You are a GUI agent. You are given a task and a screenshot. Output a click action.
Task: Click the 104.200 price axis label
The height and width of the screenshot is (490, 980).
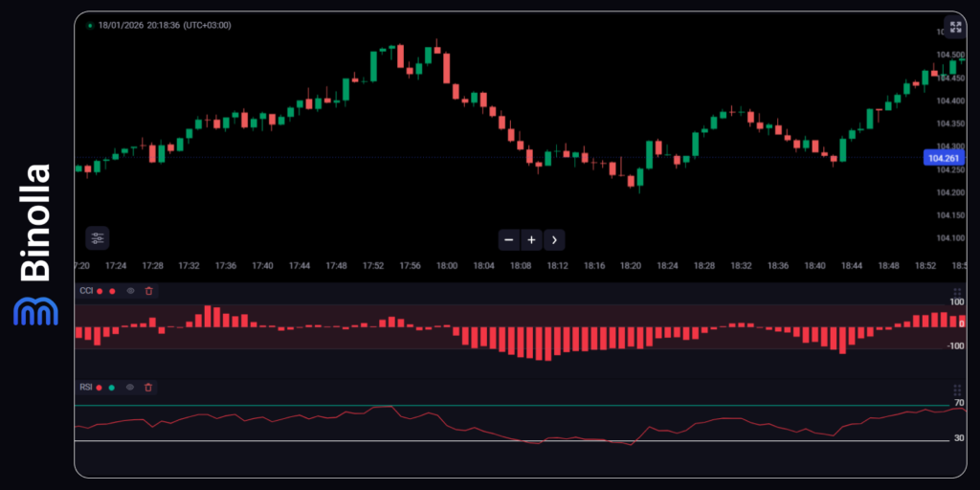coord(951,192)
